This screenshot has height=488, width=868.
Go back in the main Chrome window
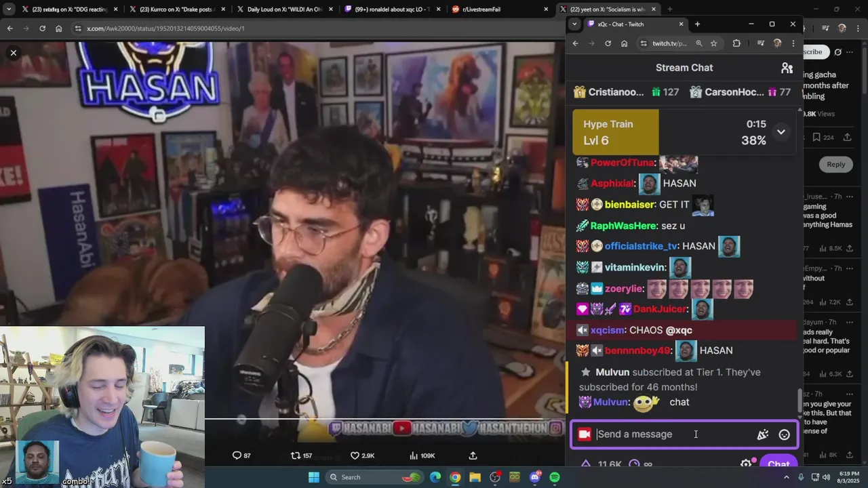click(9, 28)
